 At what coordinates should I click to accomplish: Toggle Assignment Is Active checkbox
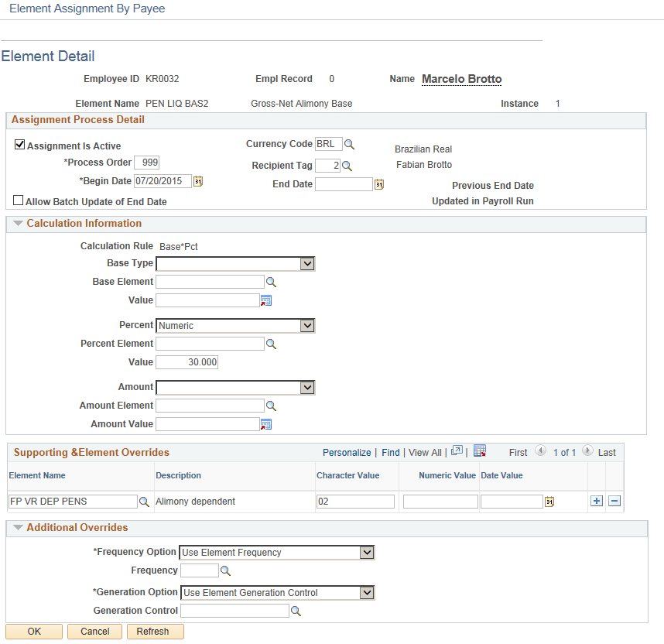coord(19,145)
